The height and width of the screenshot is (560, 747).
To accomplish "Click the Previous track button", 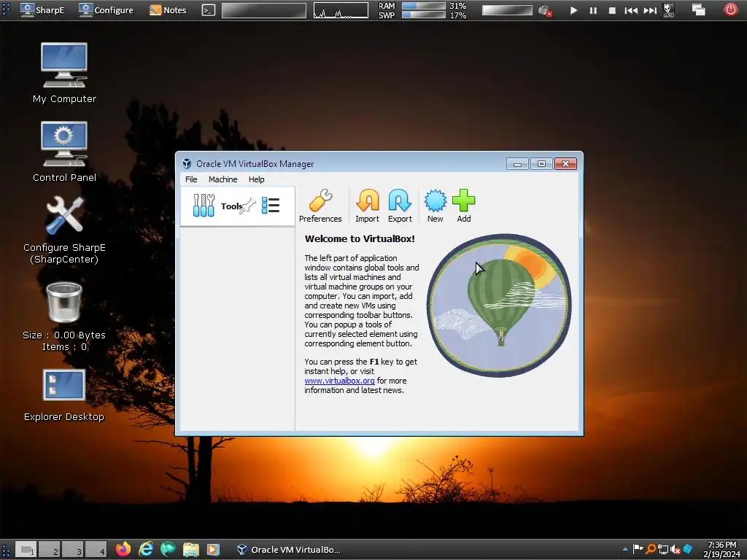I will point(631,10).
